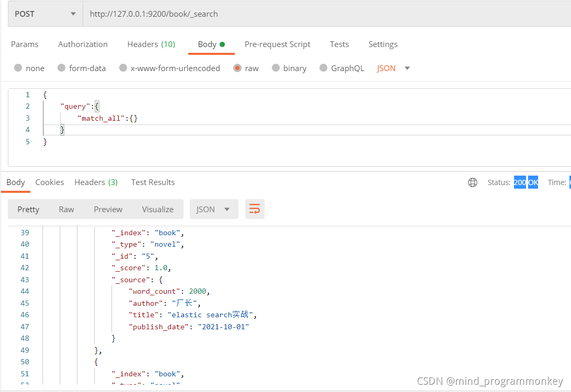Click the "author" value 厂长
This screenshot has width=571, height=392.
tap(184, 303)
